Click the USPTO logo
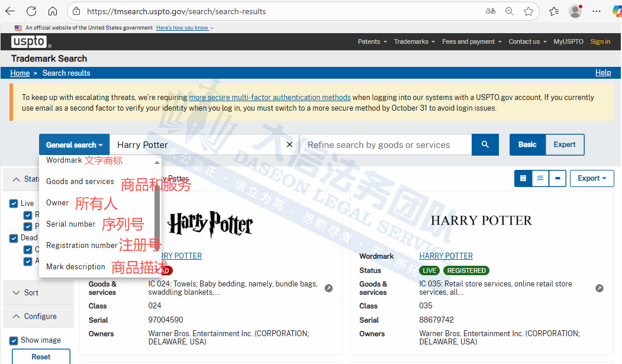 (31, 41)
